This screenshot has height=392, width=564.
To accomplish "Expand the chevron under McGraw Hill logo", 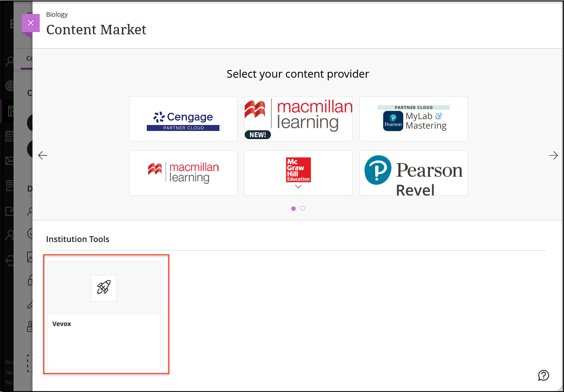I will (298, 187).
